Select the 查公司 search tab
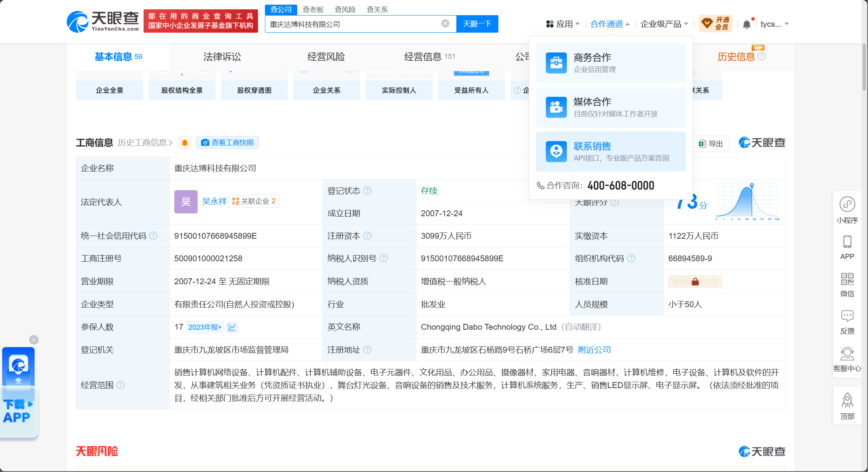Viewport: 868px width, 472px height. (x=281, y=10)
